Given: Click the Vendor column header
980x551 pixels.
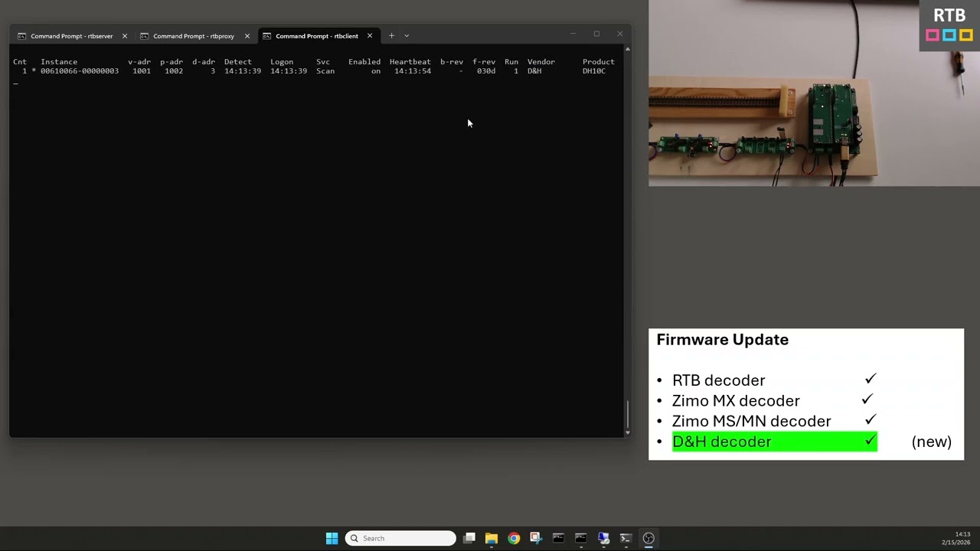Looking at the screenshot, I should [541, 62].
